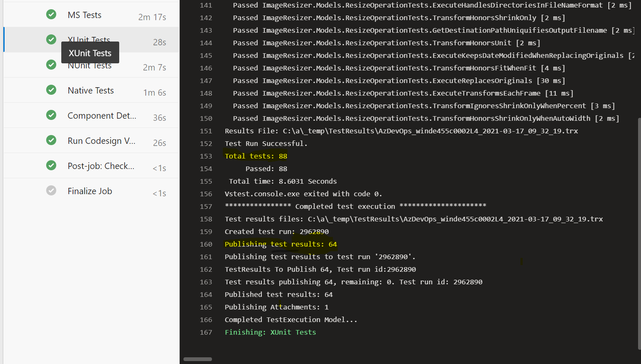The width and height of the screenshot is (641, 364).
Task: Click the green checkmark icon beside MS Tests
Action: click(51, 14)
